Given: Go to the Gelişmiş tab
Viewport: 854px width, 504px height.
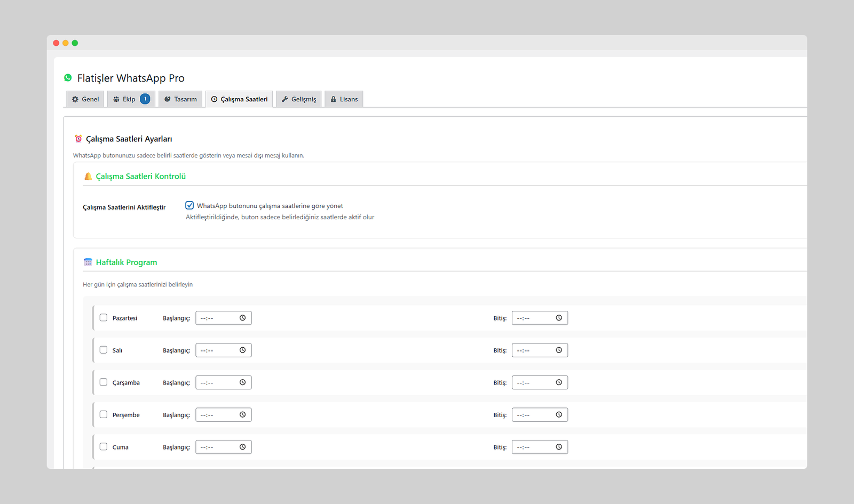Looking at the screenshot, I should [x=299, y=99].
